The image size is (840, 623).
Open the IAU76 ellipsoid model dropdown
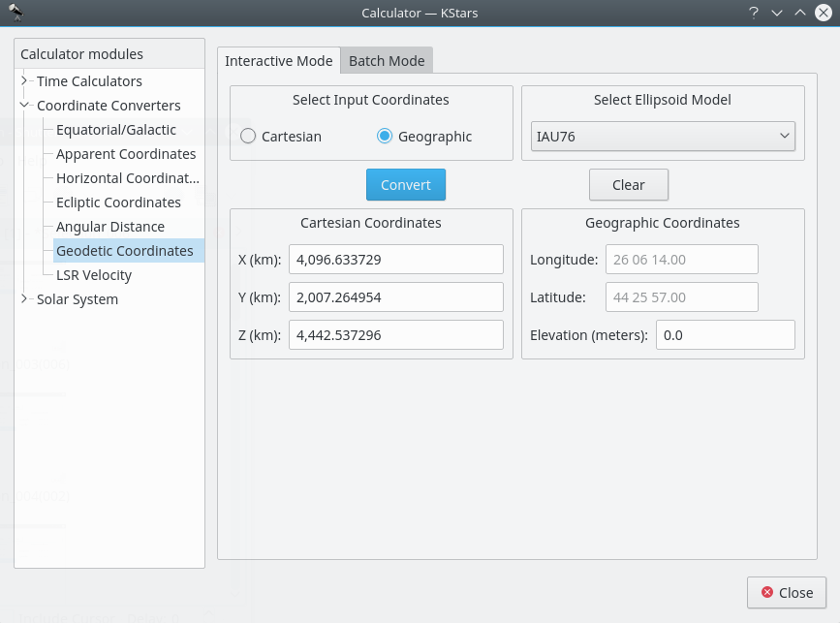click(663, 137)
